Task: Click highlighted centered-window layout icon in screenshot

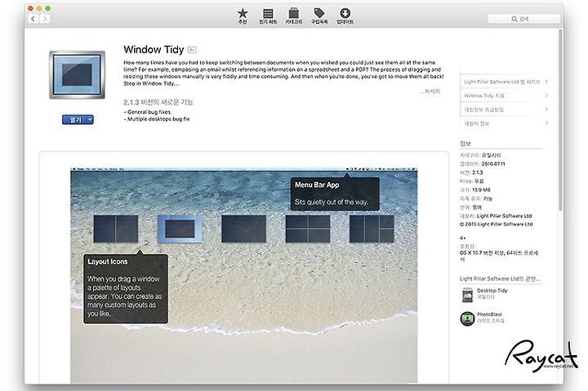Action: click(x=180, y=229)
